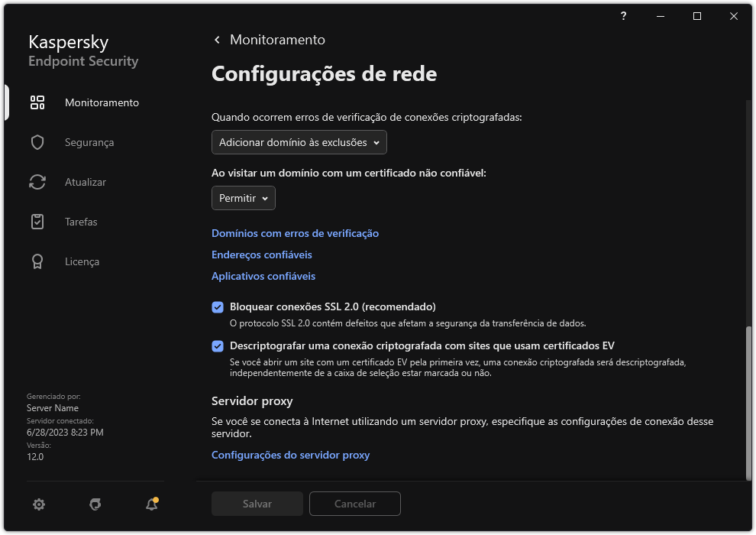Open Configurações do servidor proxy
Viewport: 756px width, 535px height.
click(x=290, y=455)
